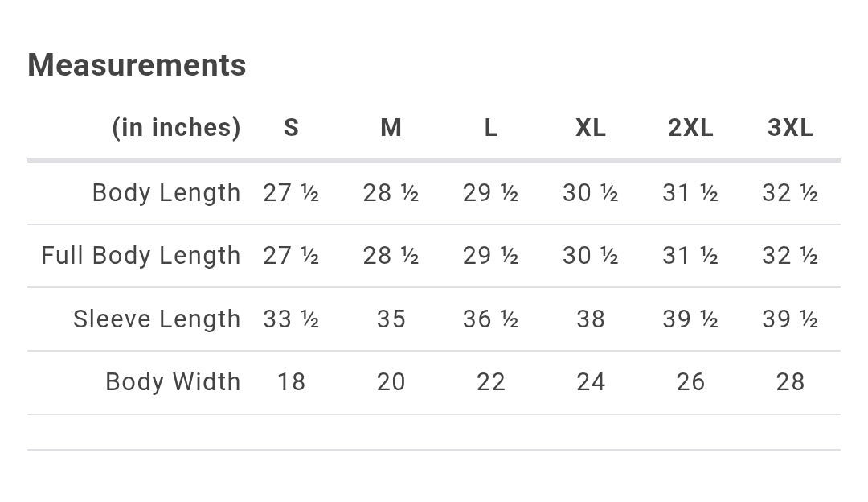Select the S size column header

tap(291, 128)
